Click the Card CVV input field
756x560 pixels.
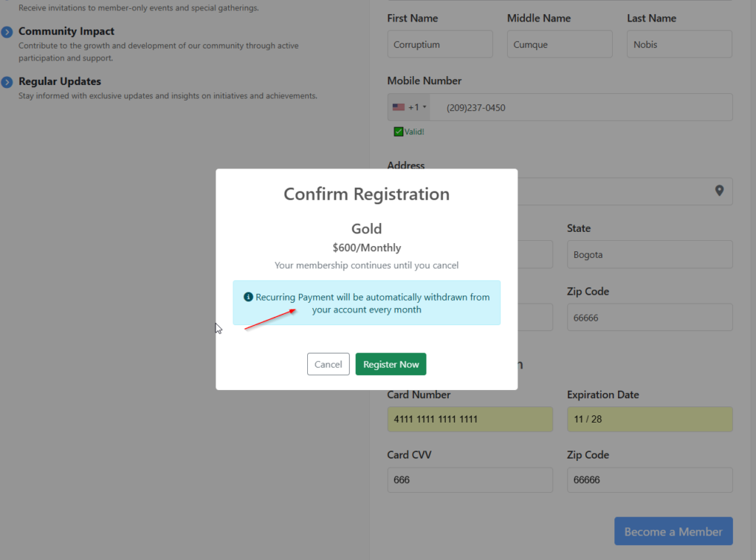[x=470, y=480]
